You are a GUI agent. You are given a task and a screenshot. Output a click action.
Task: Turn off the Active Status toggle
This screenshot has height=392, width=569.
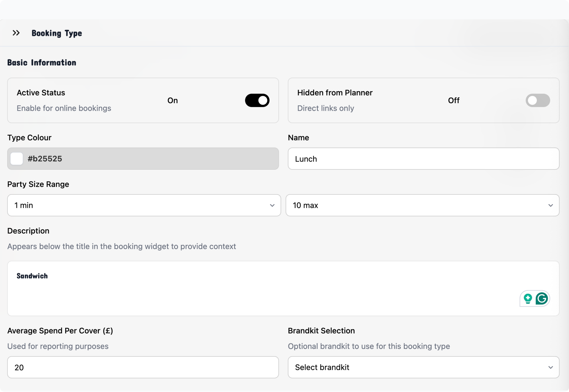click(257, 100)
